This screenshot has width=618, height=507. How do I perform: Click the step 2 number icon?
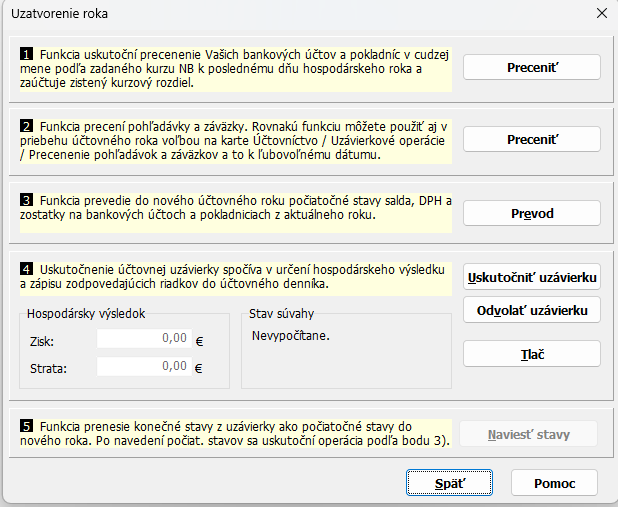27,127
